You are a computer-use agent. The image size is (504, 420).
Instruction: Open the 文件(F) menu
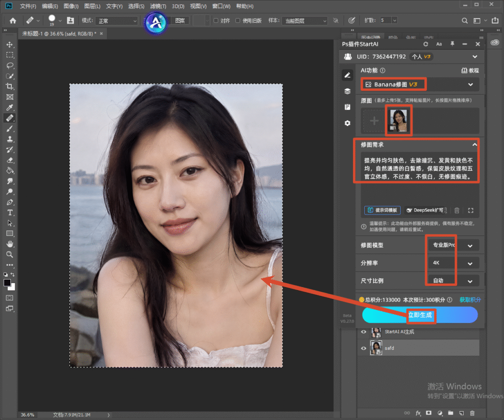[28, 6]
